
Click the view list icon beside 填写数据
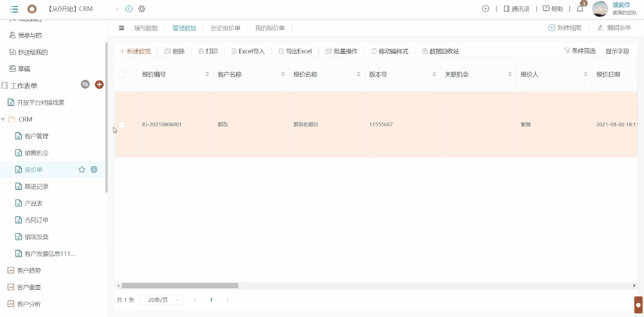121,28
